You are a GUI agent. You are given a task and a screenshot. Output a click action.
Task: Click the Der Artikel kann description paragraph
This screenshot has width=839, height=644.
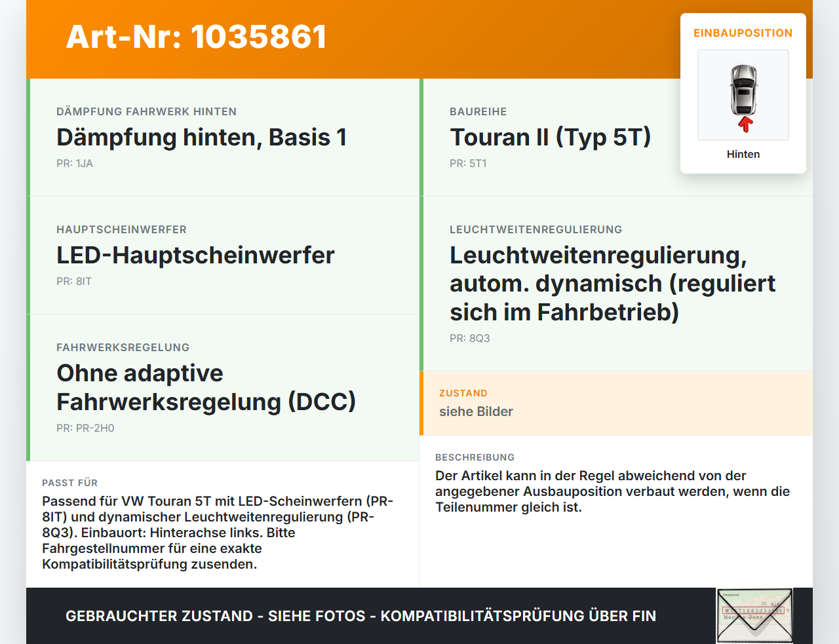(x=612, y=491)
